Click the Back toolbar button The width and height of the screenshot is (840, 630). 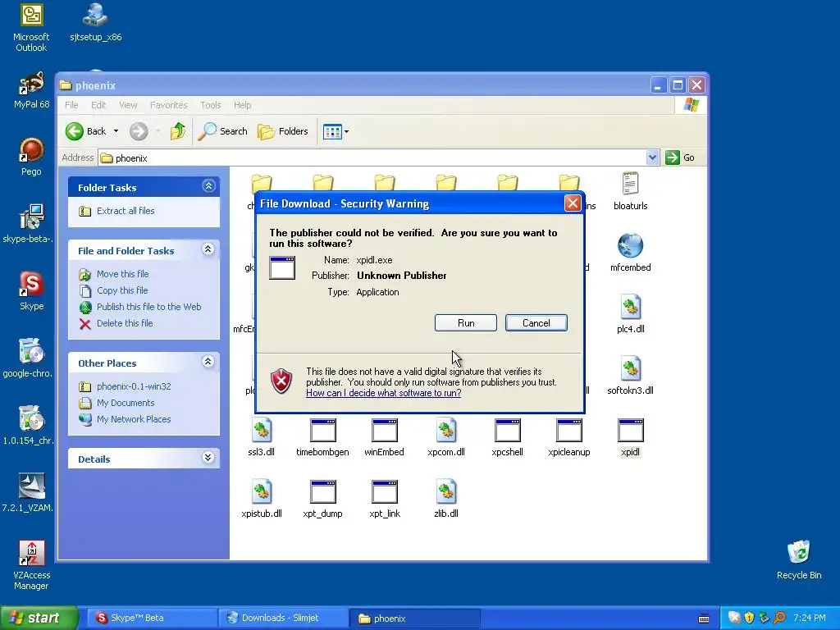86,131
